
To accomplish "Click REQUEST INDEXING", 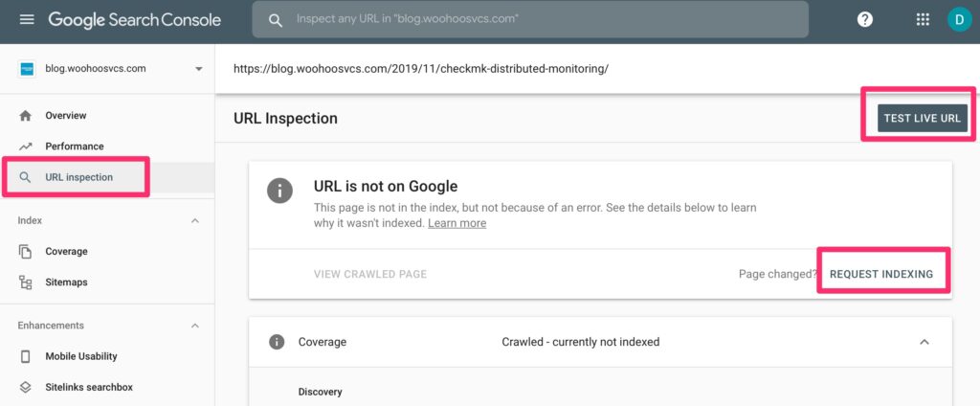I will coord(881,274).
